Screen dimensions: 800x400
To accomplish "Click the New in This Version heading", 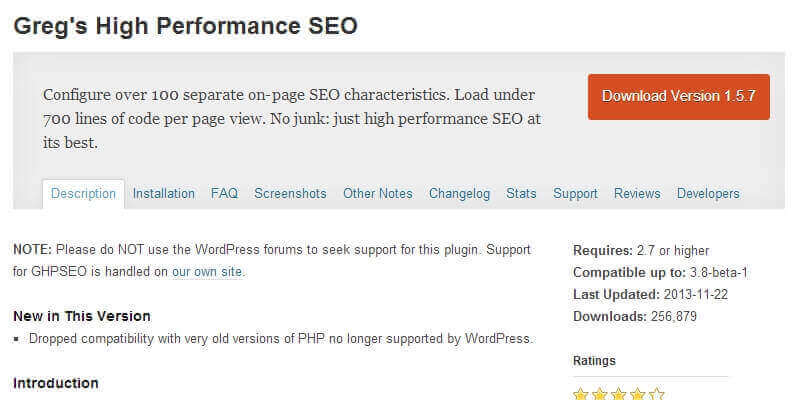I will coord(82,316).
